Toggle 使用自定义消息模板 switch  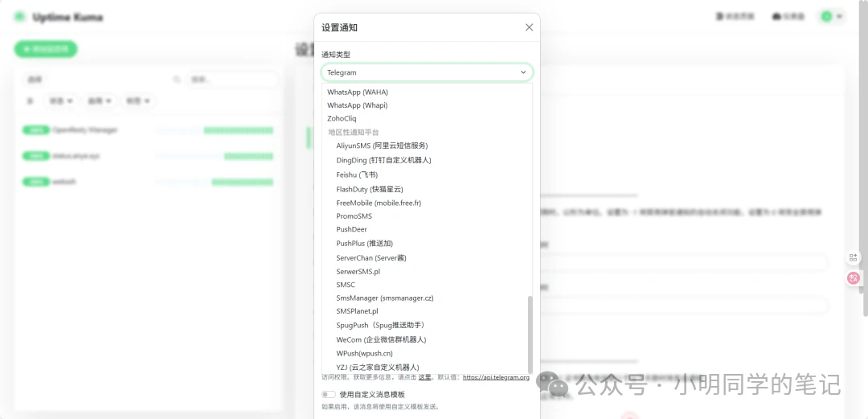328,395
